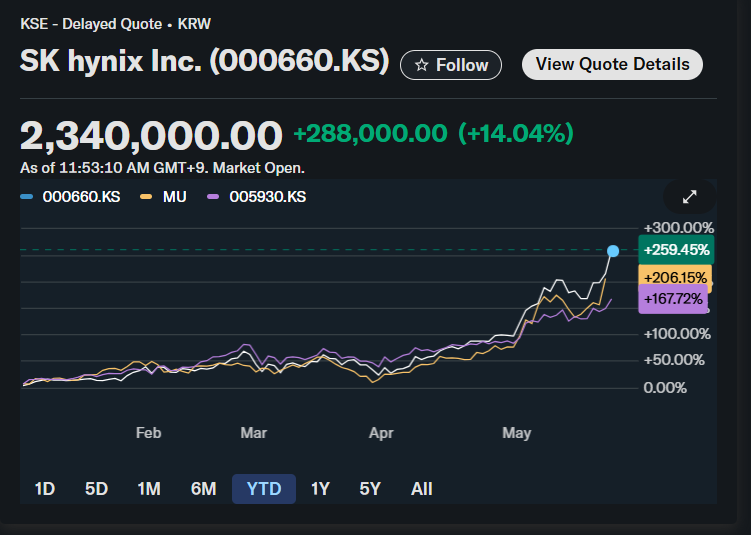This screenshot has height=535, width=751.
Task: Show the 1Y chart range
Action: 320,489
